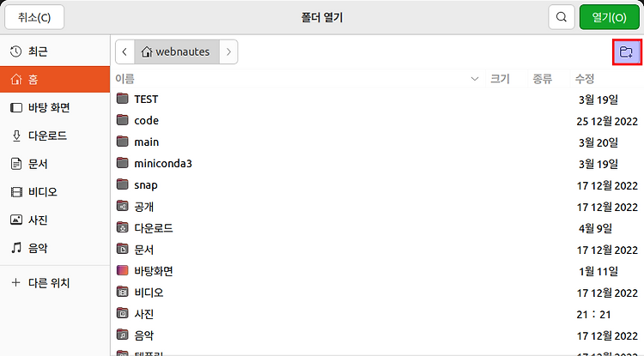The image size is (644, 356).
Task: Create a new folder with the folder-plus icon
Action: pyautogui.click(x=626, y=51)
